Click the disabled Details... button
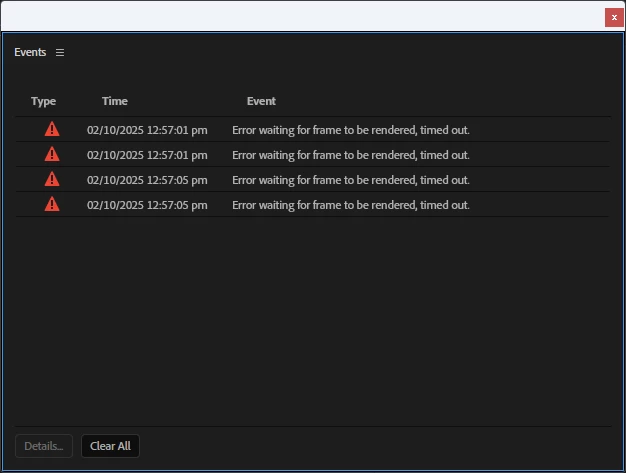 click(44, 446)
